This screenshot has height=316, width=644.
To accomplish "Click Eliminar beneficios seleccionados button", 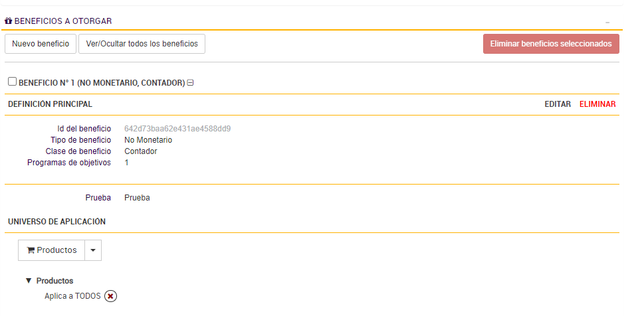I will click(x=551, y=44).
